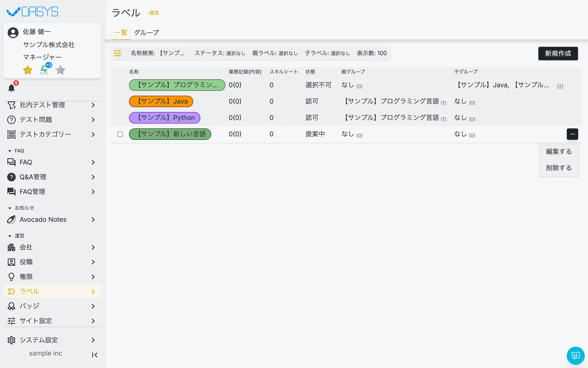
Task: Choose 削除する from the row menu
Action: 559,168
